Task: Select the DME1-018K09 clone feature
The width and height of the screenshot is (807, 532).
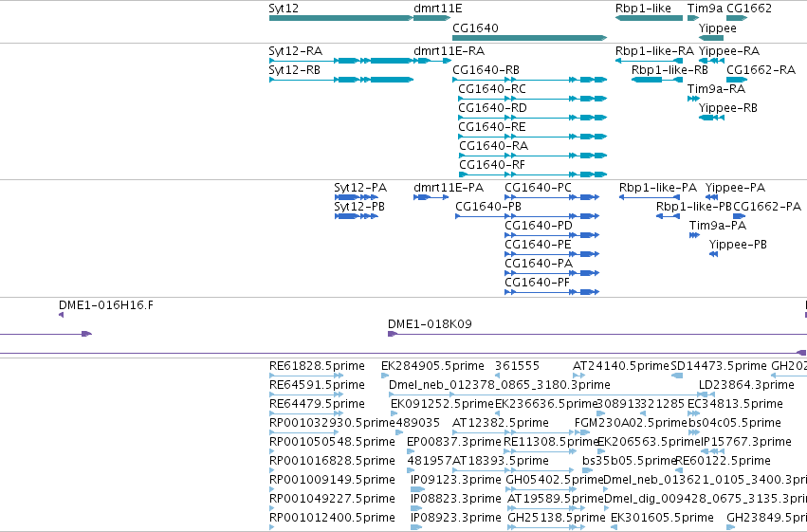Action: point(597,334)
